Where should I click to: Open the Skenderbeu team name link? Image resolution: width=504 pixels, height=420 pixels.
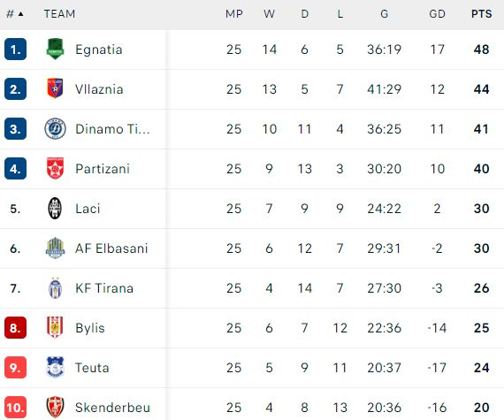[x=112, y=408]
